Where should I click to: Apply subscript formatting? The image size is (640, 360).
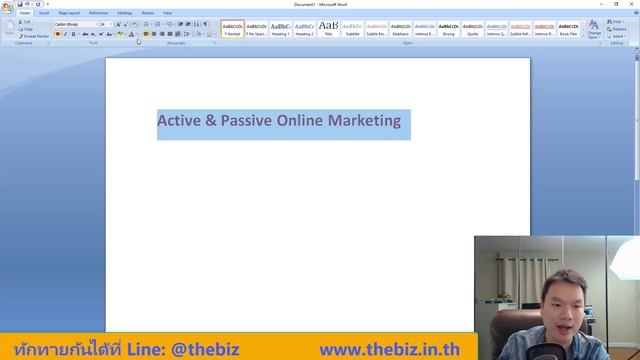pos(93,34)
